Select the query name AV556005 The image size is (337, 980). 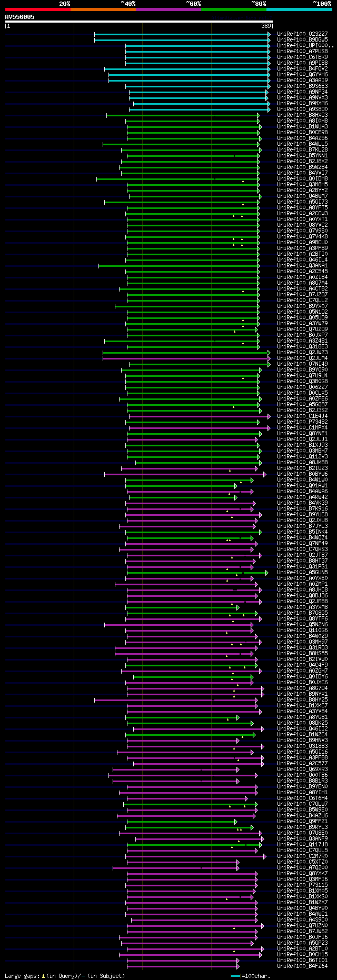tap(20, 17)
